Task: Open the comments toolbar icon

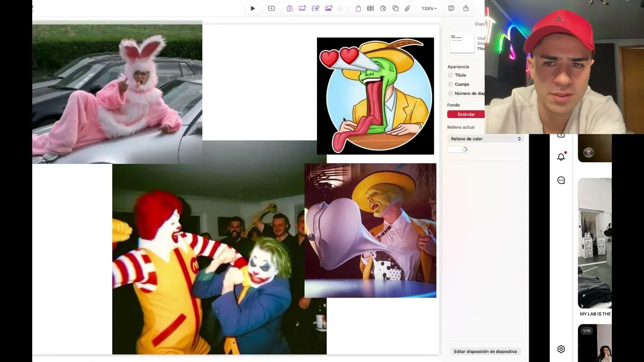Action: (451, 9)
